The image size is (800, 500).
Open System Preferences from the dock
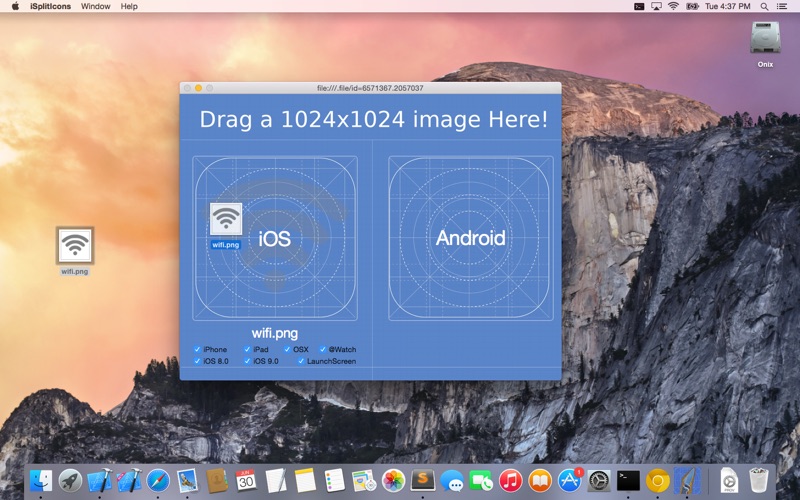(x=599, y=481)
